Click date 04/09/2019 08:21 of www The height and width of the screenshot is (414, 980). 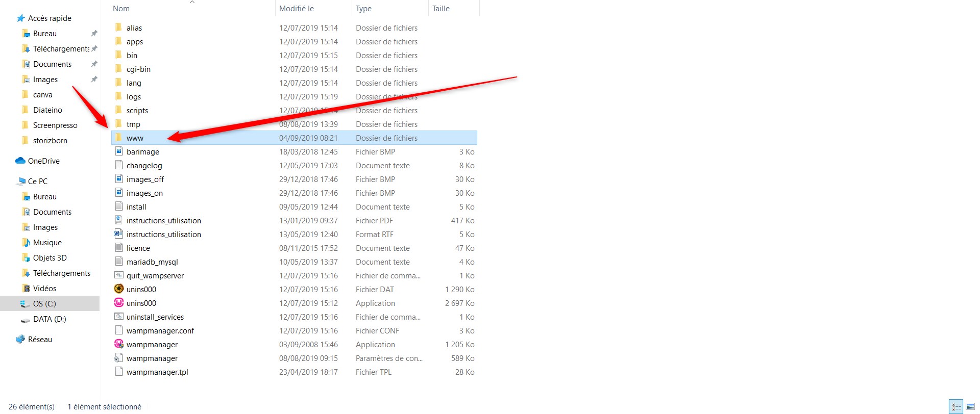pyautogui.click(x=308, y=138)
